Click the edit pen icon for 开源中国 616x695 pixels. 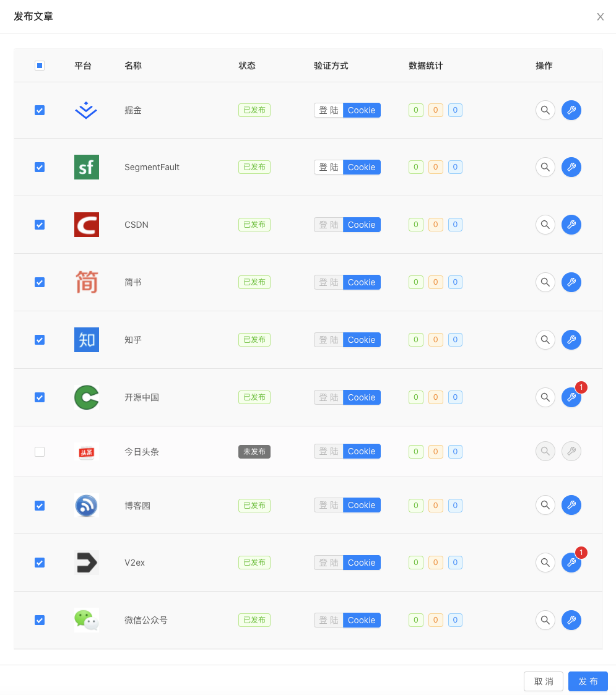tap(571, 397)
